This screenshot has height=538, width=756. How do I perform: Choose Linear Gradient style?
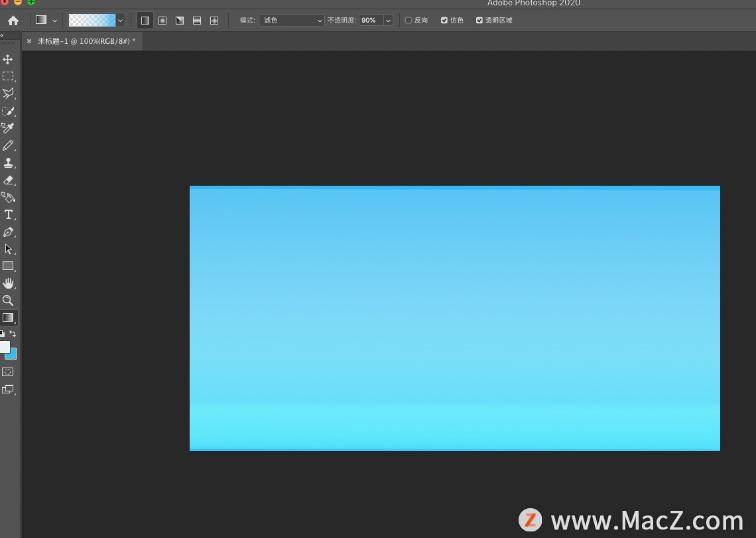coord(145,21)
